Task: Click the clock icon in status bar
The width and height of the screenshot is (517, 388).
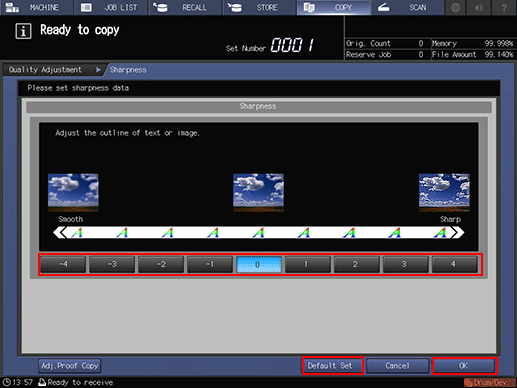Action: (6, 382)
